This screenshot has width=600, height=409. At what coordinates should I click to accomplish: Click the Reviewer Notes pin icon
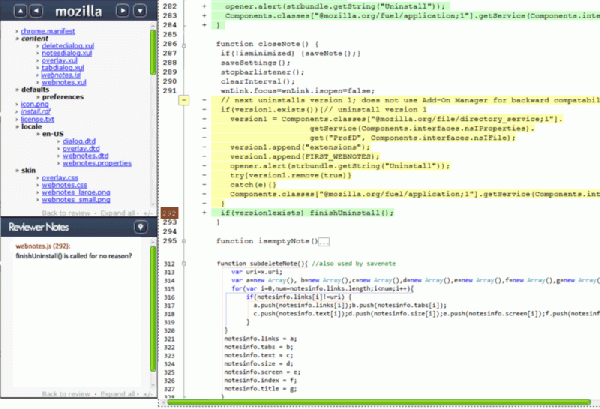click(141, 227)
